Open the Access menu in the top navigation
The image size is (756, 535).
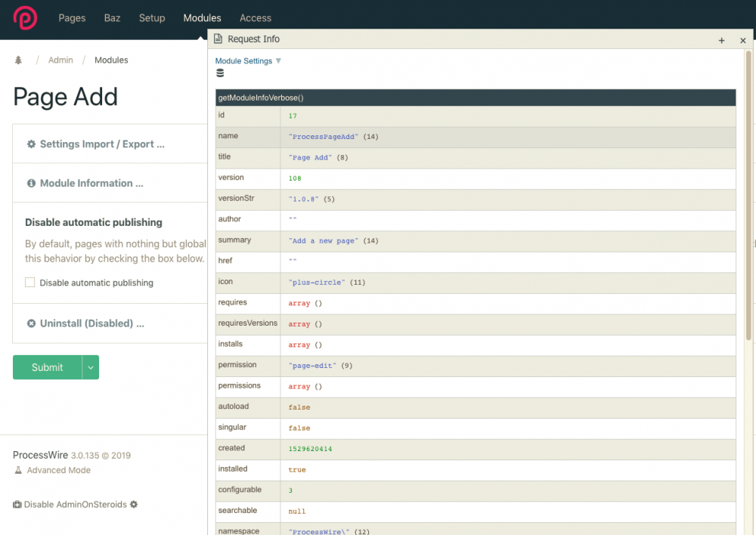coord(255,18)
